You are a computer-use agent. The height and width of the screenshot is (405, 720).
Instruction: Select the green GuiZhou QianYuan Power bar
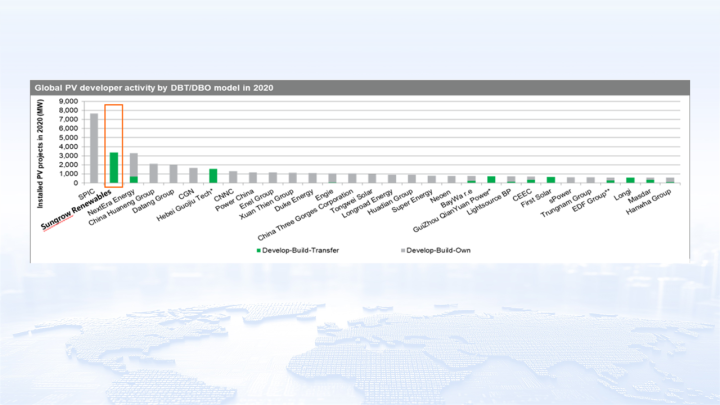[491, 180]
